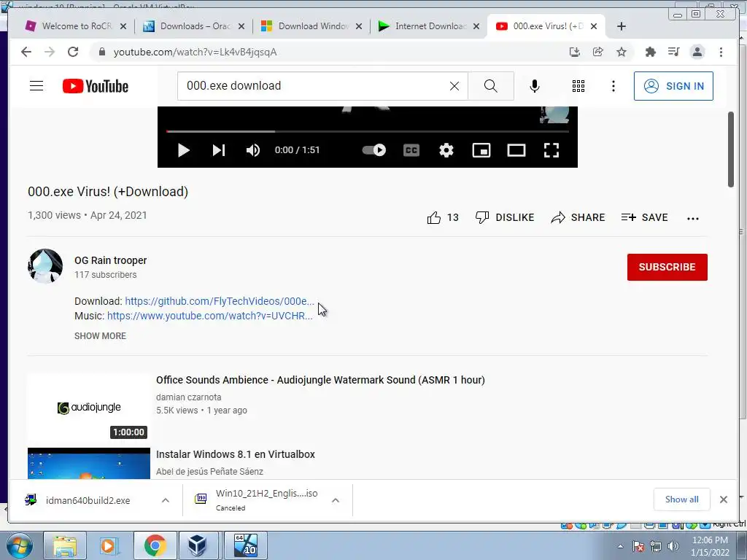Switch to Download Windows tab

tap(312, 26)
